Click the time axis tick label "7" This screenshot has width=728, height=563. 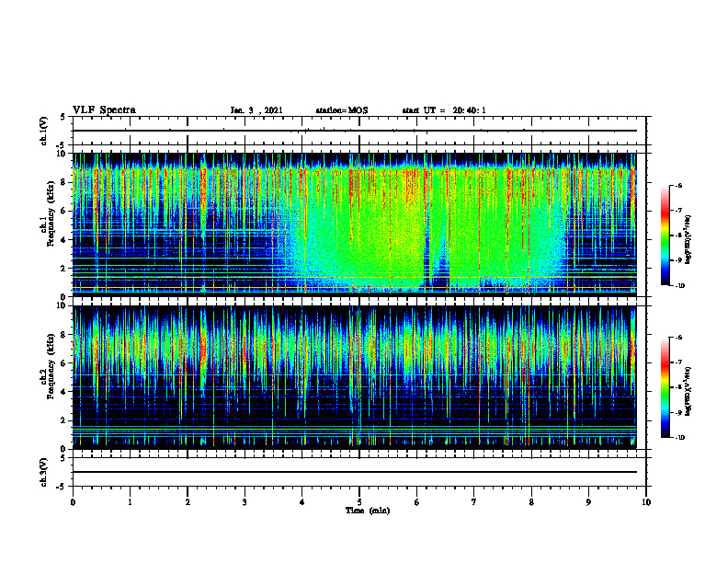pos(474,502)
